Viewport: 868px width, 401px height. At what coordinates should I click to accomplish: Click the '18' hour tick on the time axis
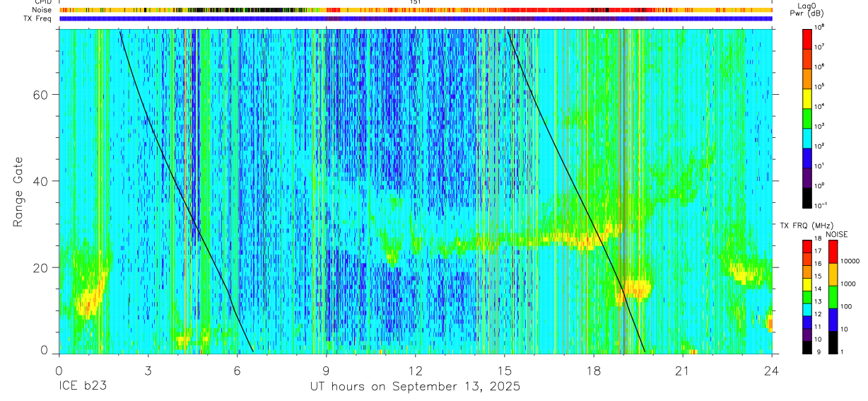click(594, 371)
